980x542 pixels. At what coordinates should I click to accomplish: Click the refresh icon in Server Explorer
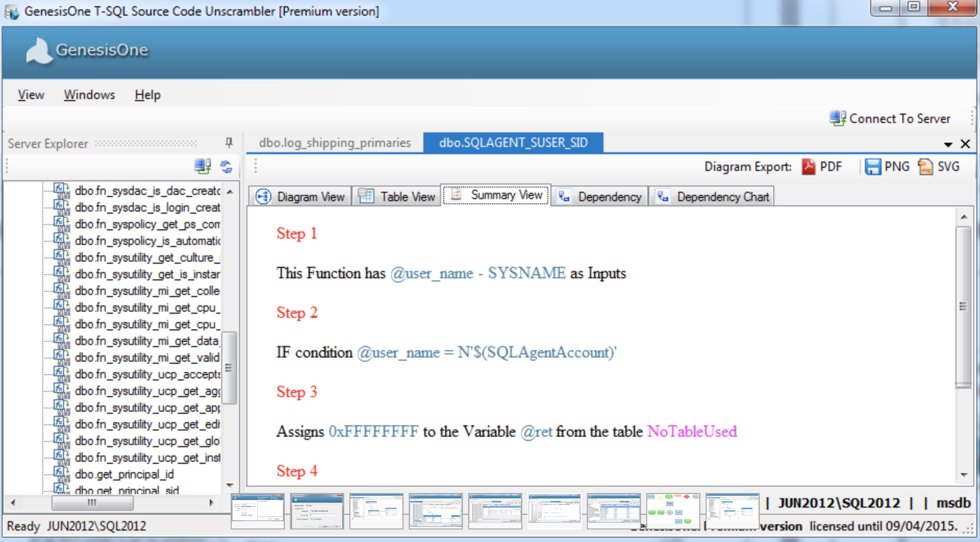click(x=226, y=167)
